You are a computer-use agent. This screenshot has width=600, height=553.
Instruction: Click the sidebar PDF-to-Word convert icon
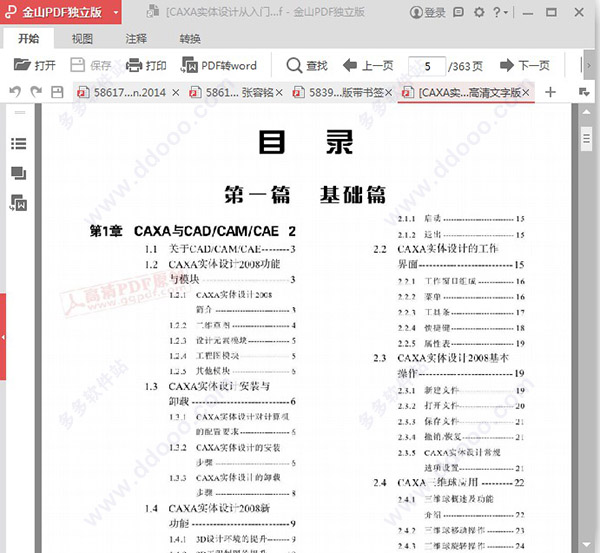(18, 203)
